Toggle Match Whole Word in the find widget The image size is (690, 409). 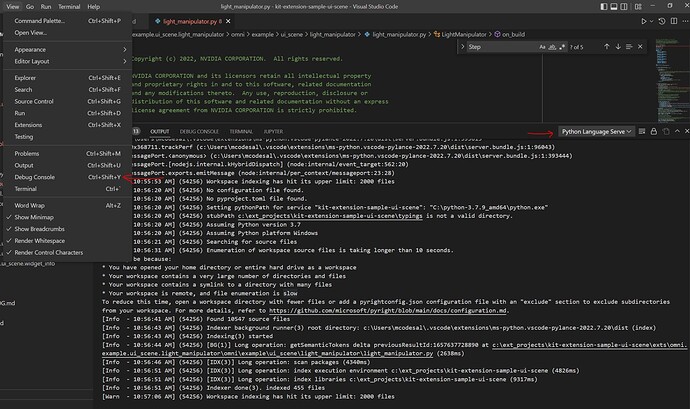552,47
